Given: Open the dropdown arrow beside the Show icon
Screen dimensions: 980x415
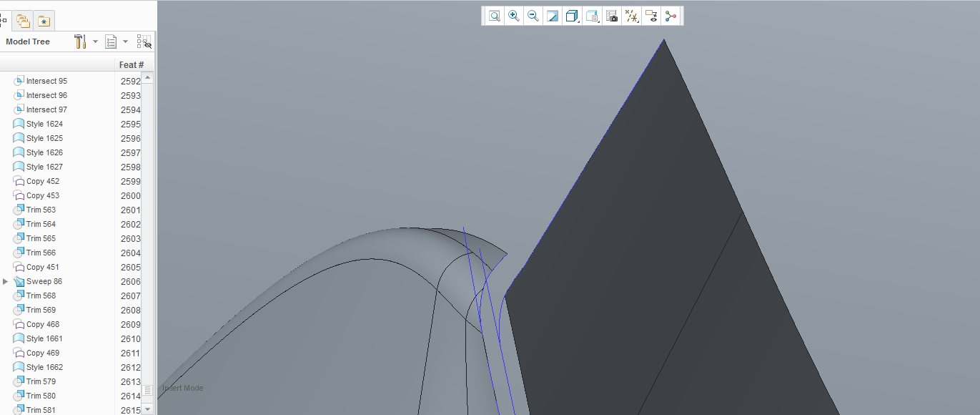Looking at the screenshot, I should pos(126,41).
